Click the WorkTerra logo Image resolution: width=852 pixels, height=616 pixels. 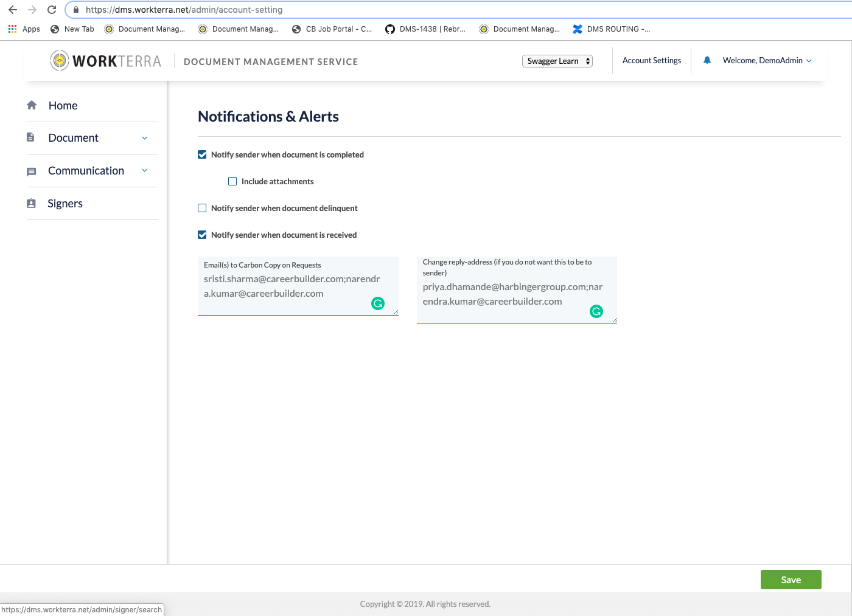[x=105, y=61]
